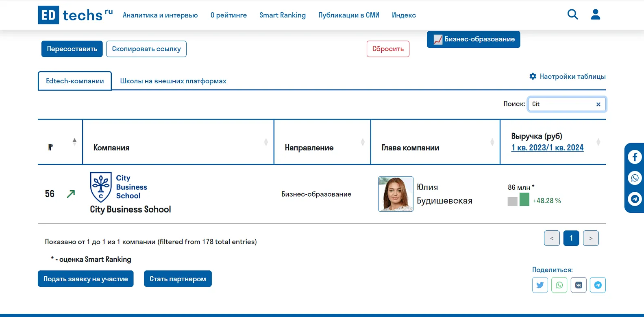Share on WhatsApp under Поделиться
Viewport: 644px width, 317px height.
click(x=559, y=285)
